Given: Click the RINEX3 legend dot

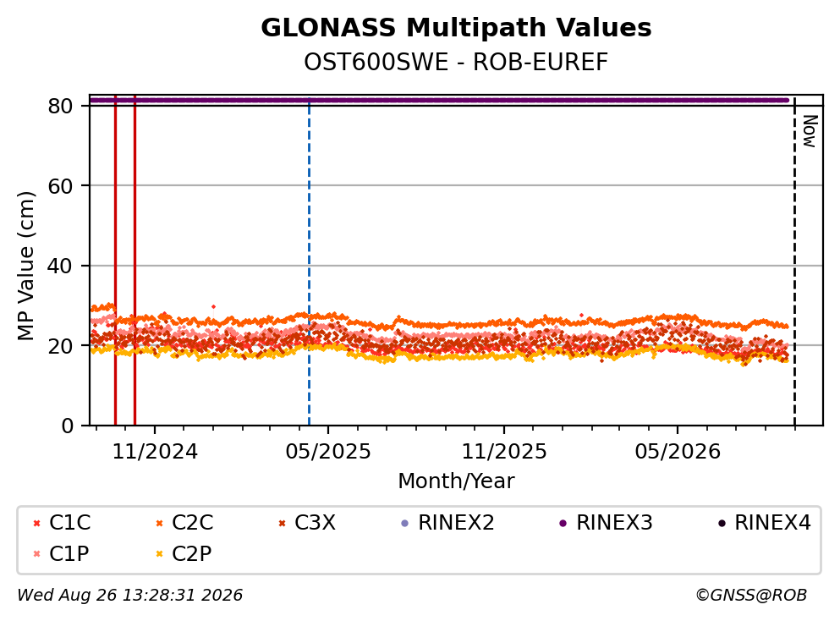Looking at the screenshot, I should click(x=563, y=523).
